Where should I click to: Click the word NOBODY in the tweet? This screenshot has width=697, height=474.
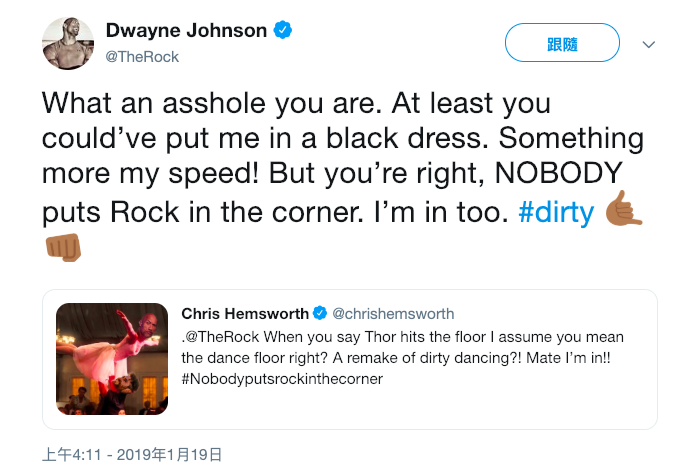[x=558, y=173]
